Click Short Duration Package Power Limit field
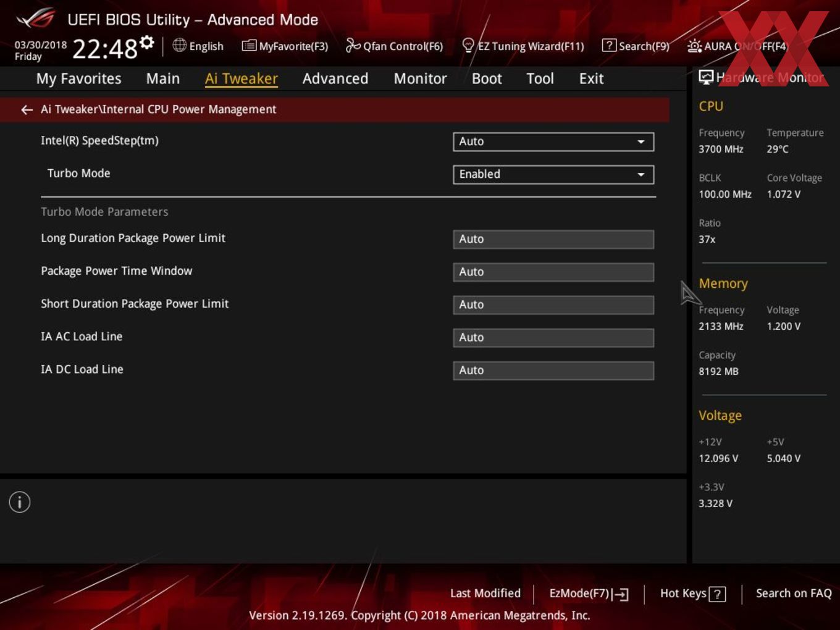840x630 pixels. click(553, 304)
